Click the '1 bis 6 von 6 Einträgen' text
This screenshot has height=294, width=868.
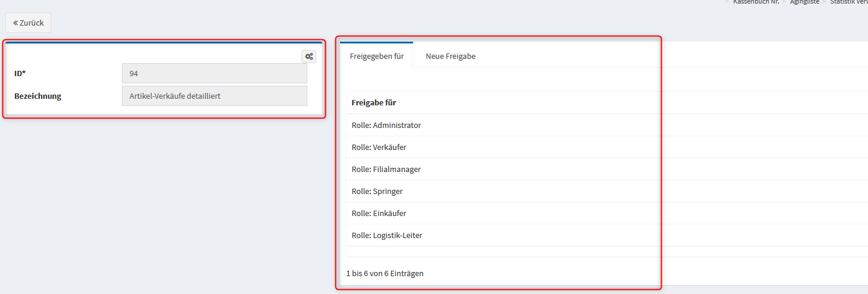click(385, 274)
